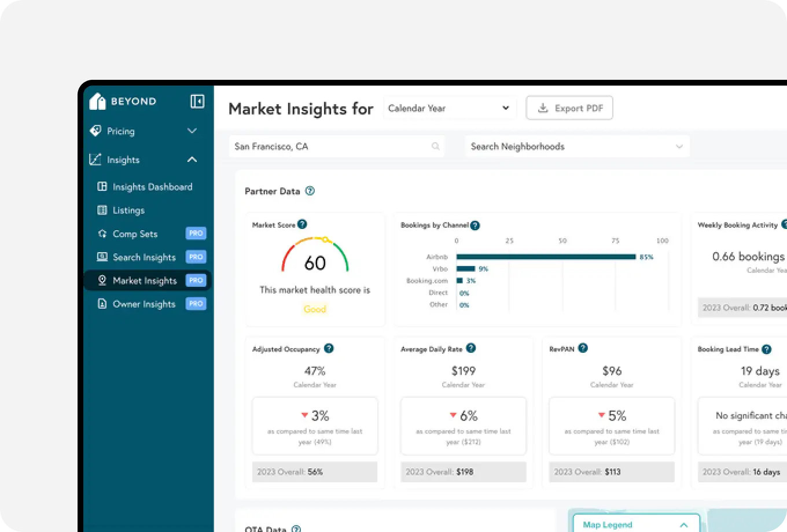This screenshot has height=532, width=787.
Task: Click Booking Lead Time info icon
Action: pos(767,349)
